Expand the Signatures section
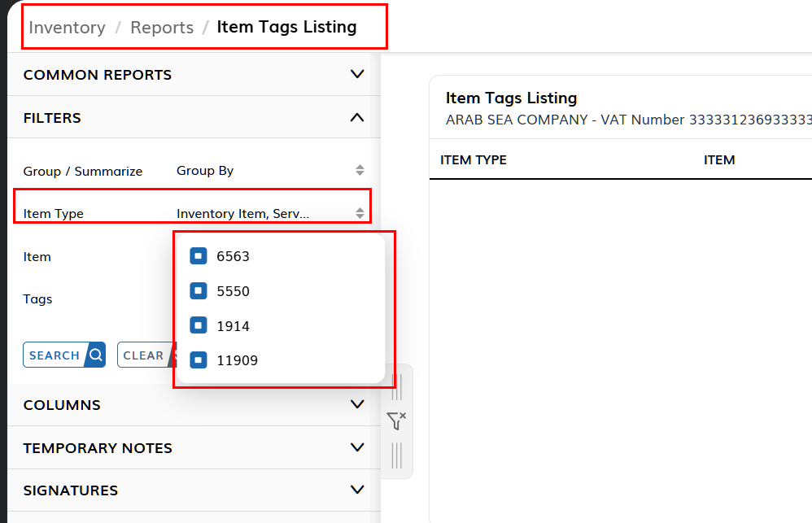Screen dimensions: 812x523 click(x=194, y=490)
